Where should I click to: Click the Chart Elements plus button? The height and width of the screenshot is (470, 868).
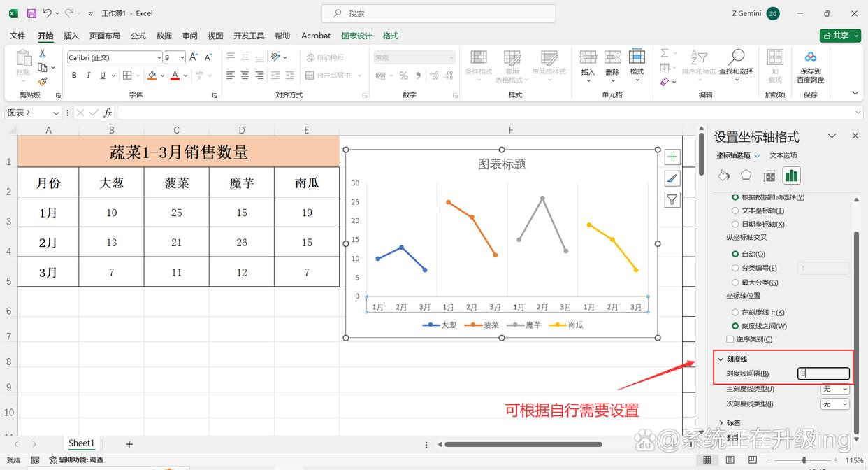tap(672, 157)
